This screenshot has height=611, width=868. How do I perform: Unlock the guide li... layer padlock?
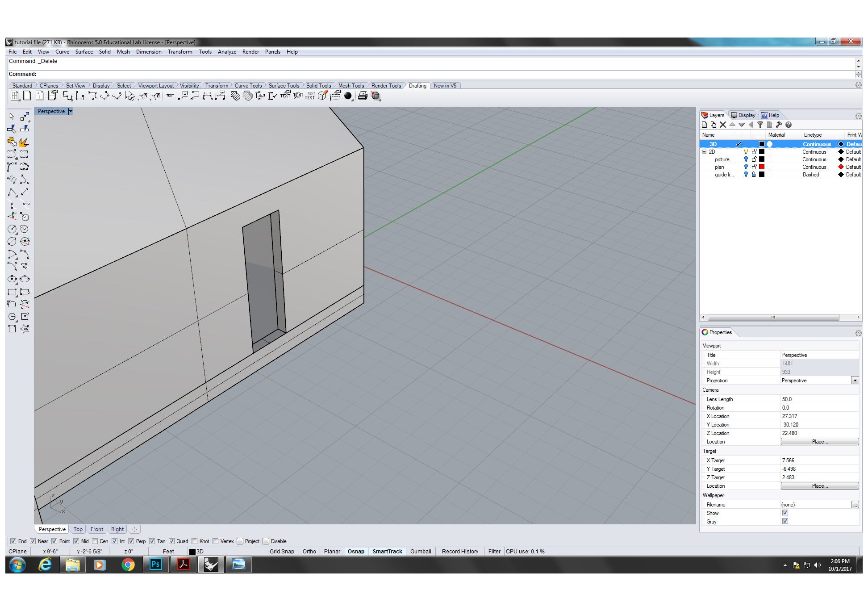click(754, 175)
